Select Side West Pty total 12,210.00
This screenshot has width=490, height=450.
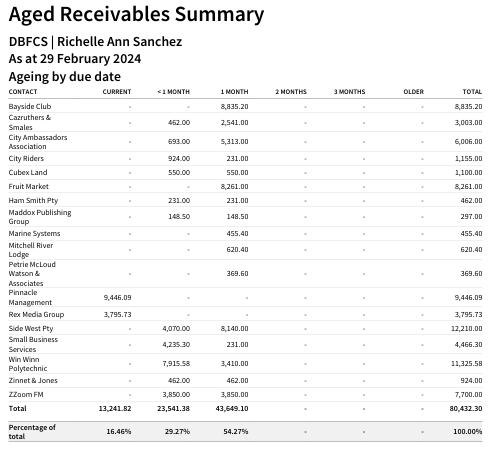click(x=466, y=328)
